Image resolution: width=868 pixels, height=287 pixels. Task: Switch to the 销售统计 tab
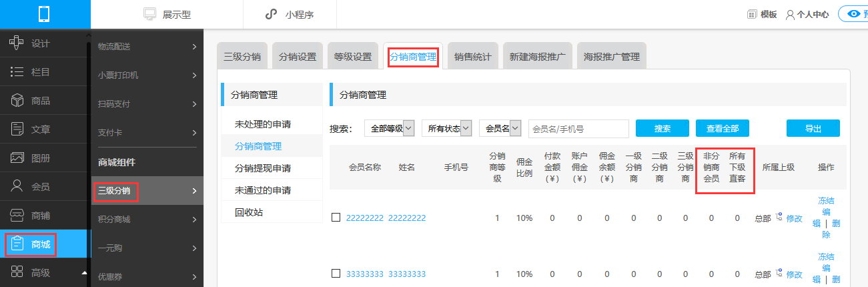[x=472, y=57]
